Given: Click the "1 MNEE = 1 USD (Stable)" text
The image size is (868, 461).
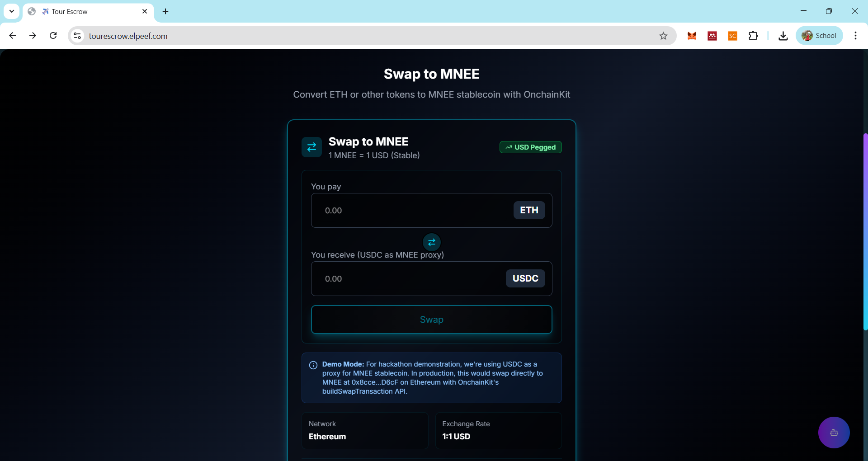Looking at the screenshot, I should pyautogui.click(x=374, y=155).
